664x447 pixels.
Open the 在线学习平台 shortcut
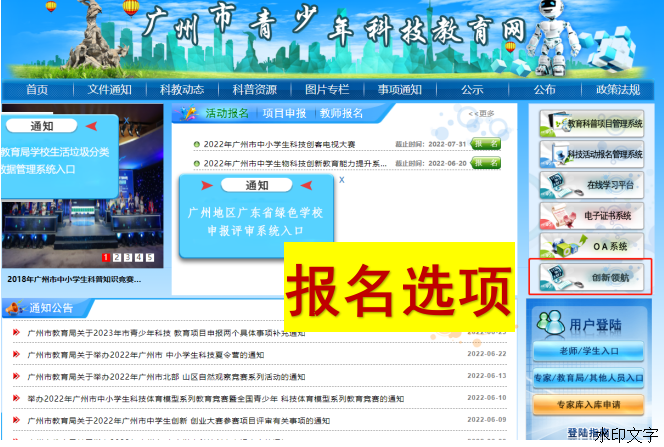point(592,185)
